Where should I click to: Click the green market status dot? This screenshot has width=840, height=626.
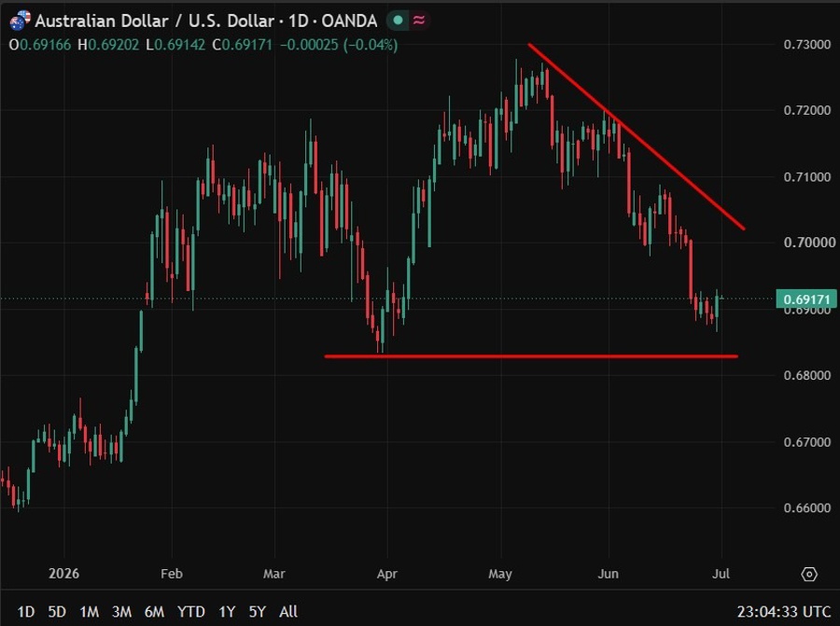pyautogui.click(x=398, y=21)
